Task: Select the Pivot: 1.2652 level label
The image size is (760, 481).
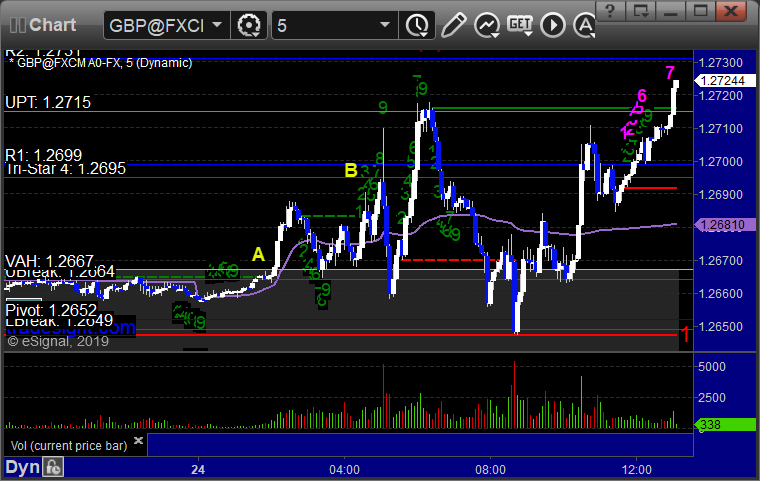Action: (x=51, y=310)
